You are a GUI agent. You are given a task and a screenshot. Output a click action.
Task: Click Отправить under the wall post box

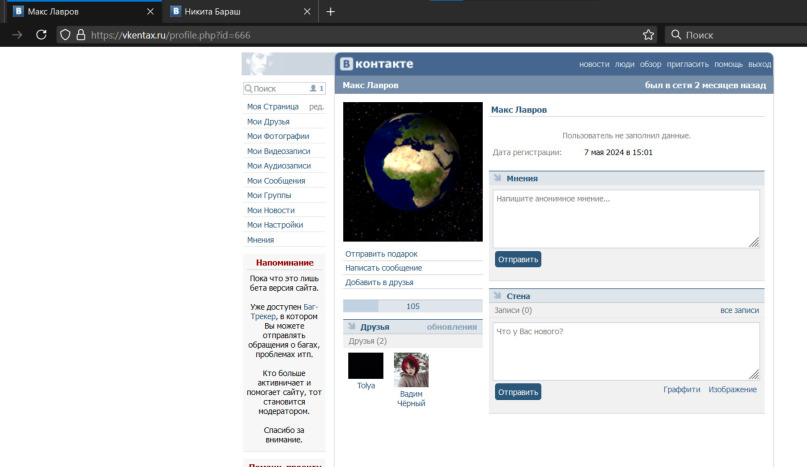point(518,392)
